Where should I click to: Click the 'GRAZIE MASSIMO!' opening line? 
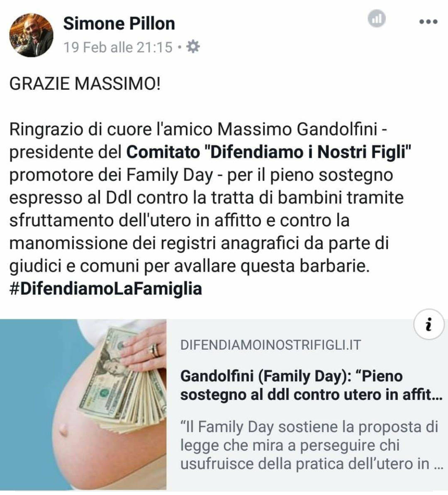point(85,83)
